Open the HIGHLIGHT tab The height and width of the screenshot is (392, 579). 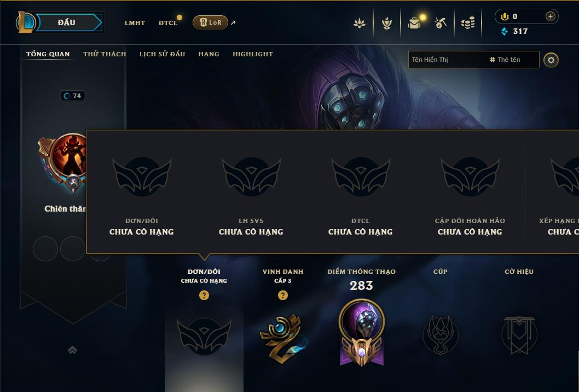[x=253, y=54]
